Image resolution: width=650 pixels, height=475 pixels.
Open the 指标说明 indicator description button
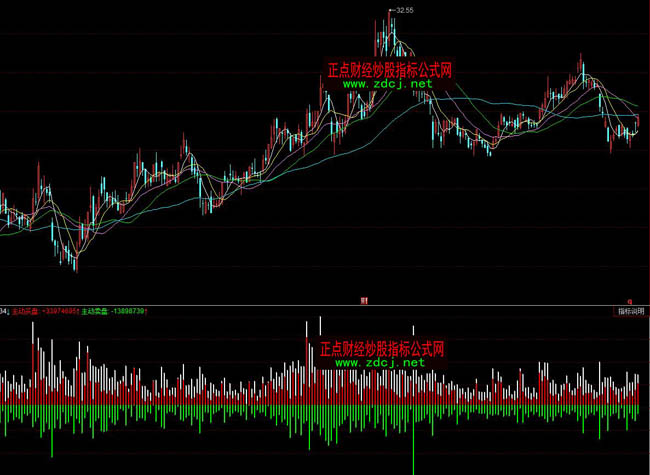pos(630,312)
